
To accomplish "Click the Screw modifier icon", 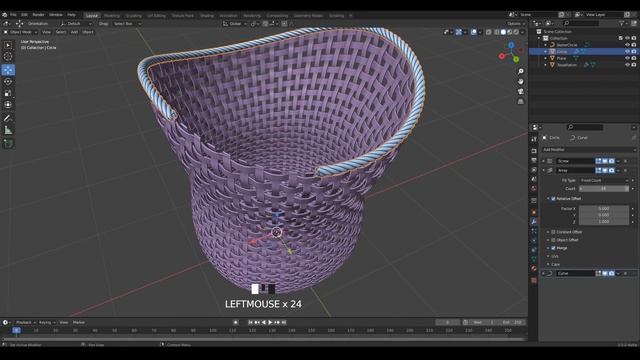I will pos(550,161).
